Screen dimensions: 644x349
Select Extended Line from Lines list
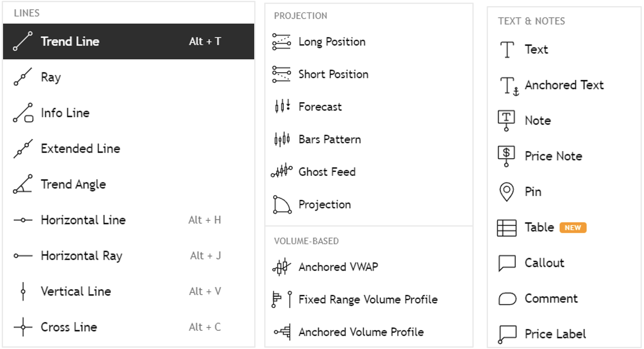click(129, 149)
